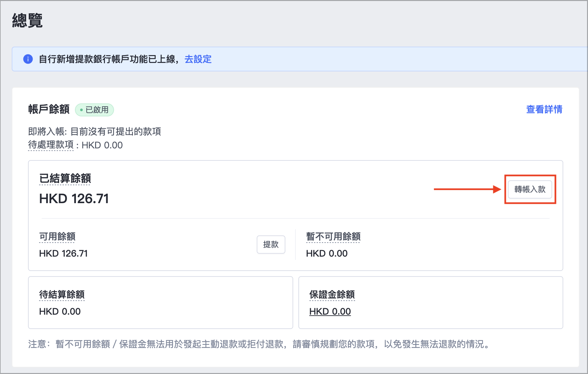The width and height of the screenshot is (588, 374).
Task: Click the 帳戶餘額 section title
Action: tap(49, 109)
